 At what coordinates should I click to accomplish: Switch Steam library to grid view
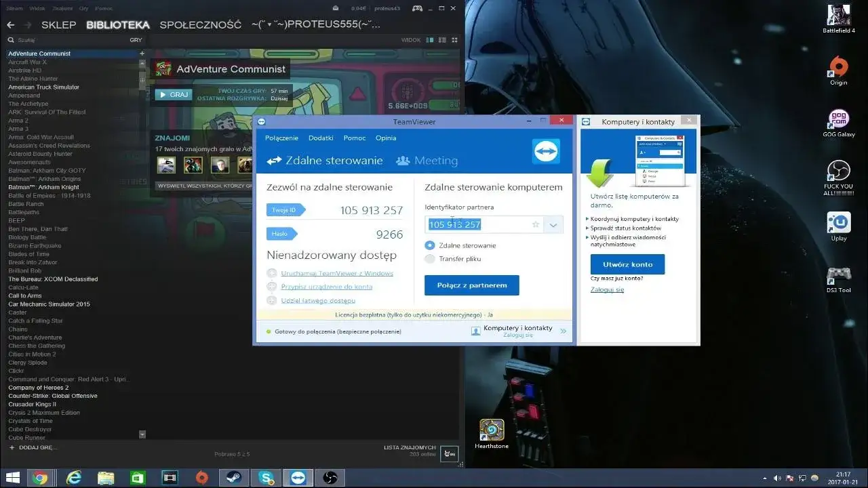coord(454,40)
